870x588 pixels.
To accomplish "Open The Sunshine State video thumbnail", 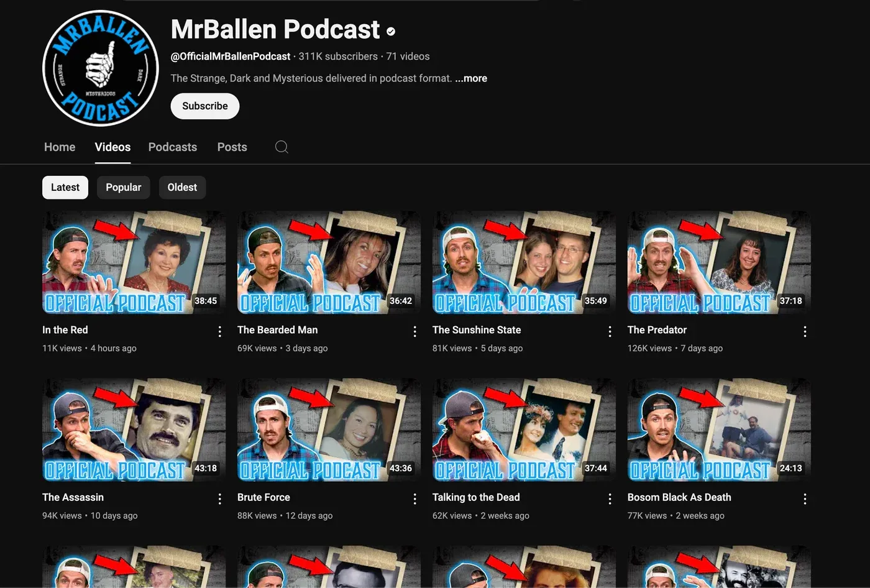I will tap(524, 262).
